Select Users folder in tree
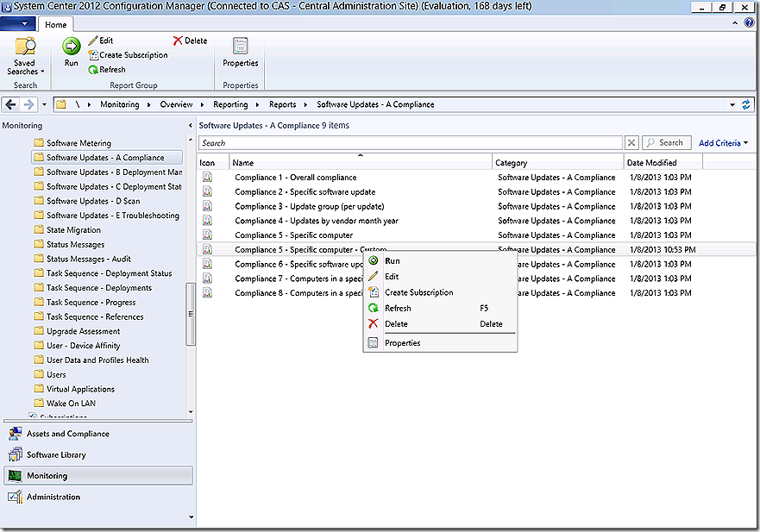This screenshot has height=532, width=760. point(50,374)
